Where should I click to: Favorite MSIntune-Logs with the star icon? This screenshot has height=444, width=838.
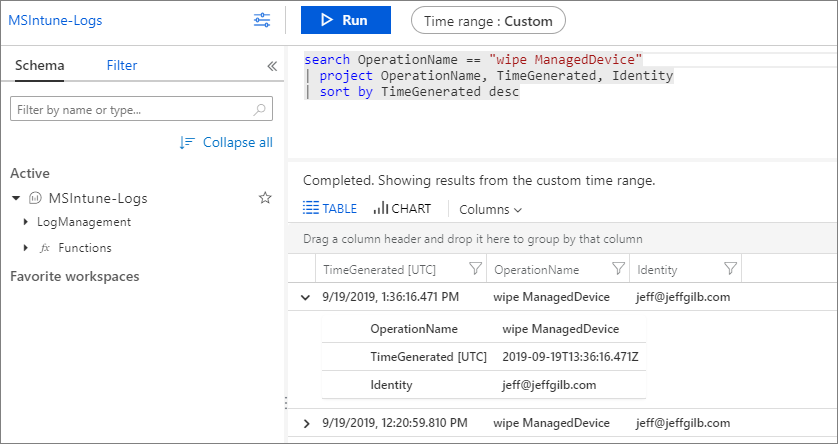[265, 198]
